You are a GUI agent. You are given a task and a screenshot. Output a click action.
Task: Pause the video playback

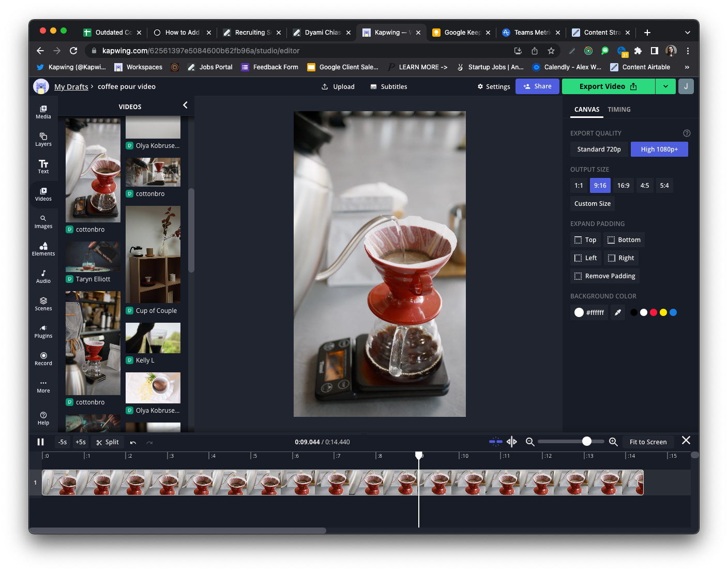coord(40,442)
